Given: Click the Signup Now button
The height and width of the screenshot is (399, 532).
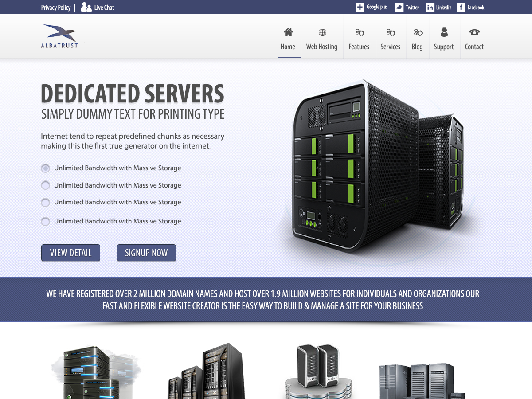Looking at the screenshot, I should pyautogui.click(x=146, y=253).
